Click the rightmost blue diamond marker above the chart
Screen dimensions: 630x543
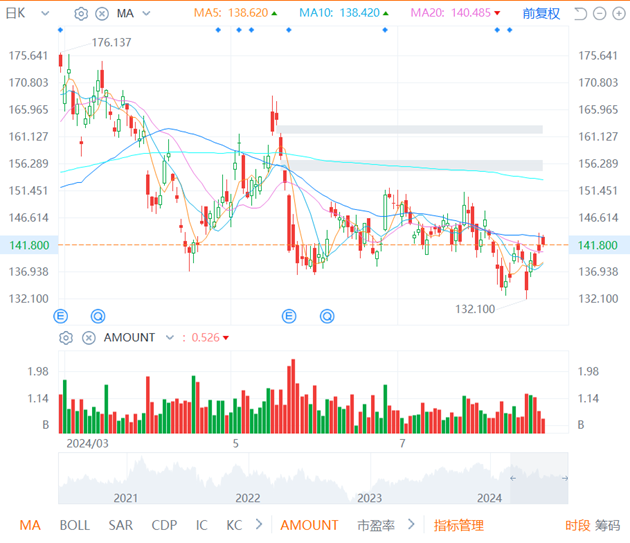pyautogui.click(x=509, y=30)
